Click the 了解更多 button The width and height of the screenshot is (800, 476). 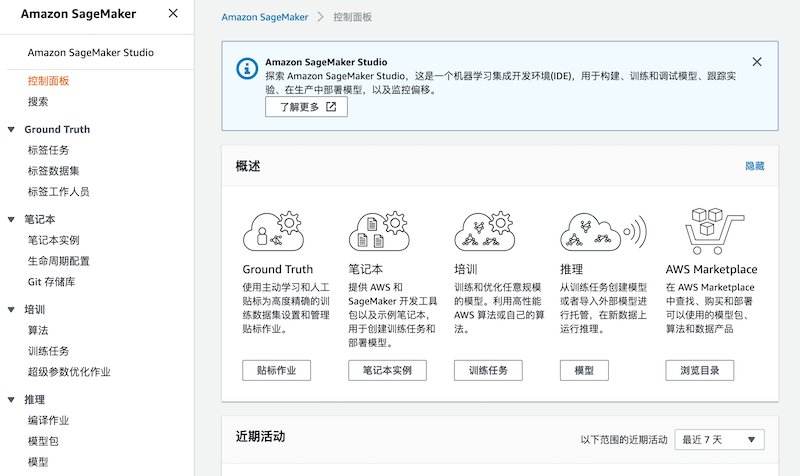[306, 107]
